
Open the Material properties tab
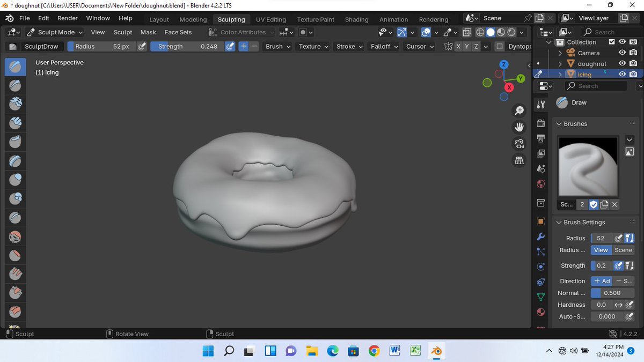[541, 312]
